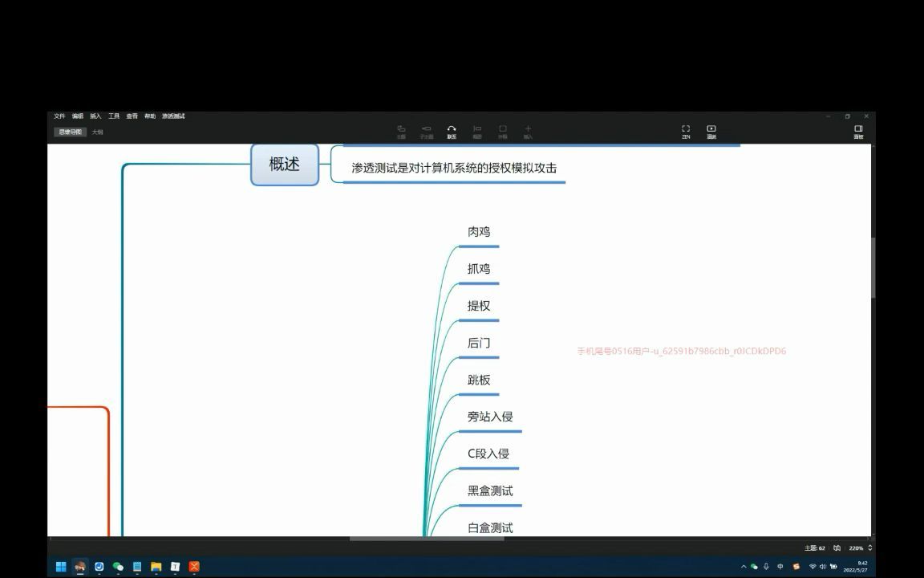
Task: Select the 思维导图 tab
Action: coord(69,132)
